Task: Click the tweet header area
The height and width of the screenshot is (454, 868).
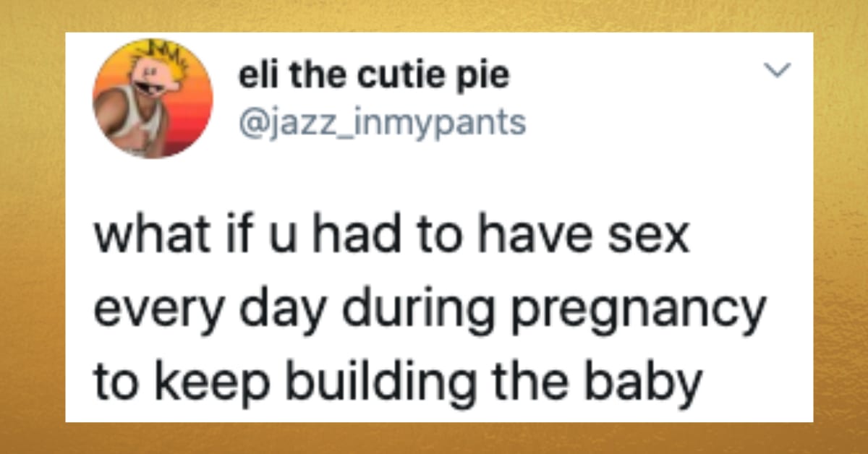Action: [x=434, y=94]
